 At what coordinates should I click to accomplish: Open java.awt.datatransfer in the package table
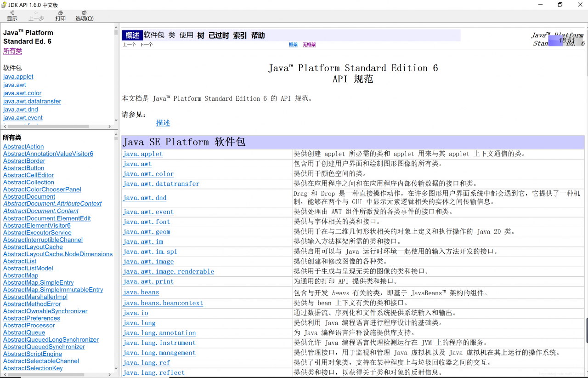(x=161, y=184)
